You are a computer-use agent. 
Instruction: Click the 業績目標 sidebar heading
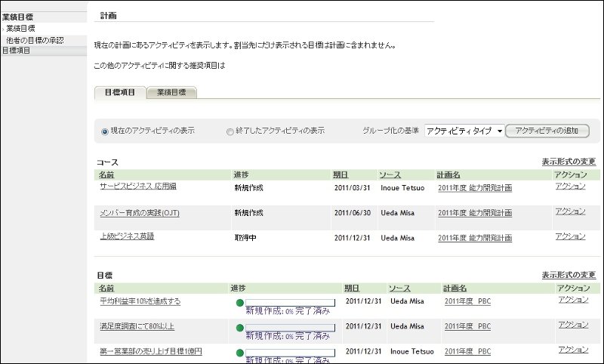(17, 17)
